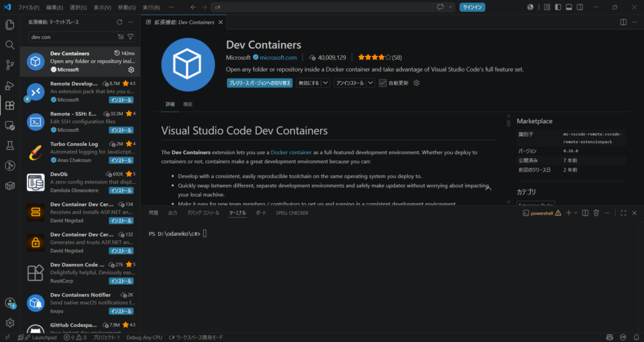Open extension settings gear beside auto update
Screen dimensions: 644x342
pyautogui.click(x=416, y=83)
